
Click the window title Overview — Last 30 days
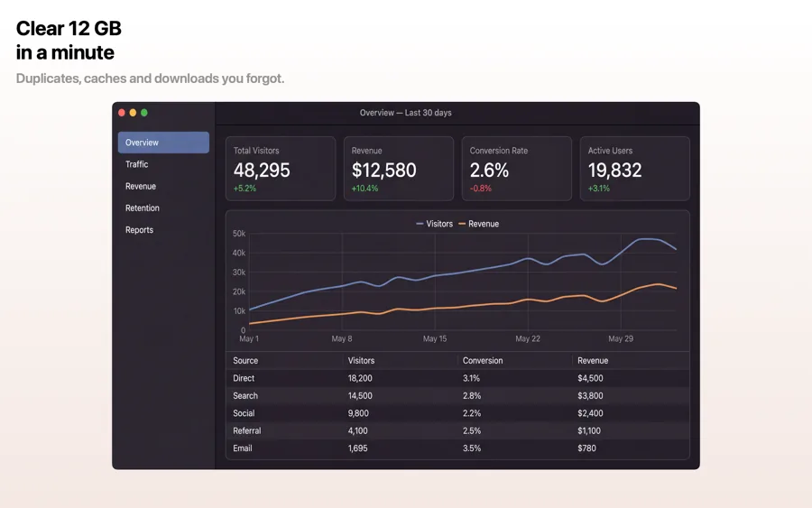[405, 113]
